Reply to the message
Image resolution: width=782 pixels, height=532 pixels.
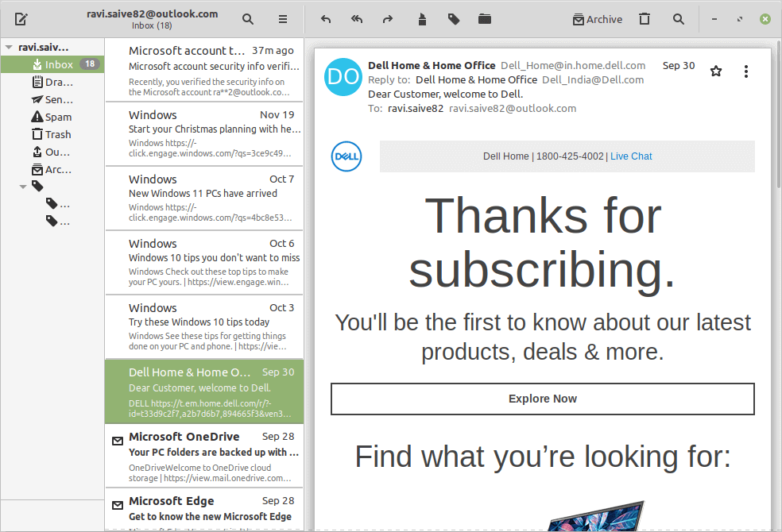tap(326, 19)
